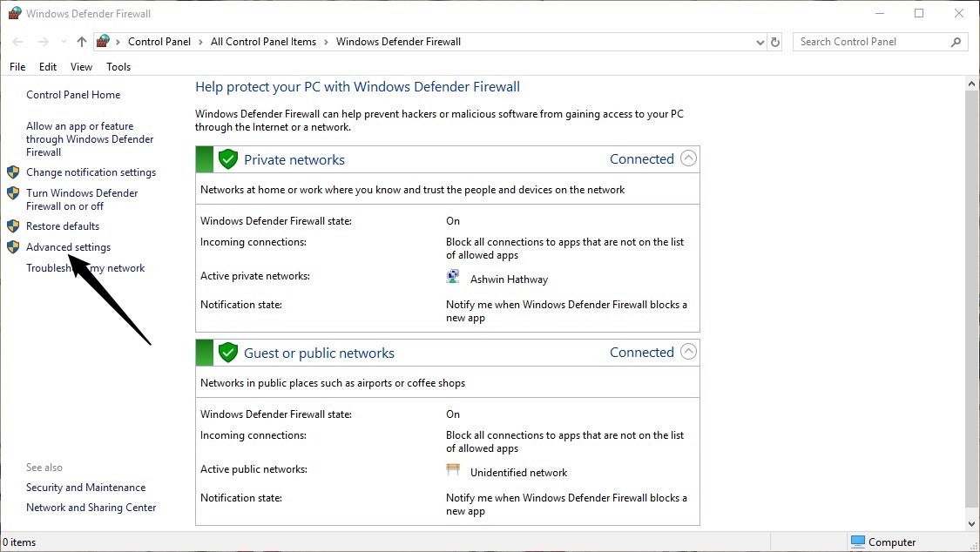
Task: Click shield icon beside Restore defaults
Action: click(13, 226)
